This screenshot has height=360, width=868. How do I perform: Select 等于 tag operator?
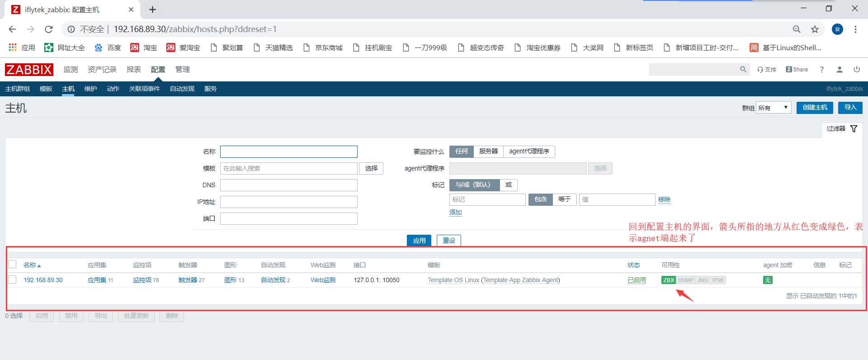tap(565, 199)
